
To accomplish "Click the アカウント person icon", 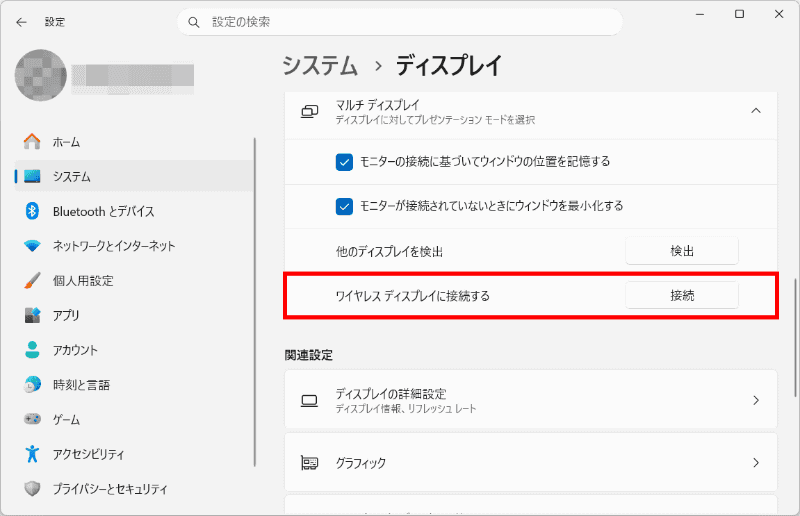I will 32,350.
